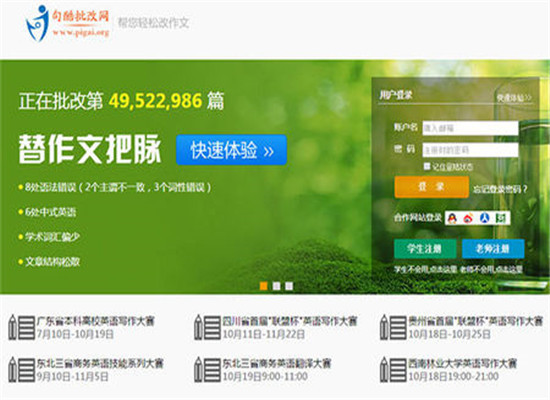550x400 pixels.
Task: Open 西南林业大学英语写作大赛 pencil icon
Action: click(393, 369)
